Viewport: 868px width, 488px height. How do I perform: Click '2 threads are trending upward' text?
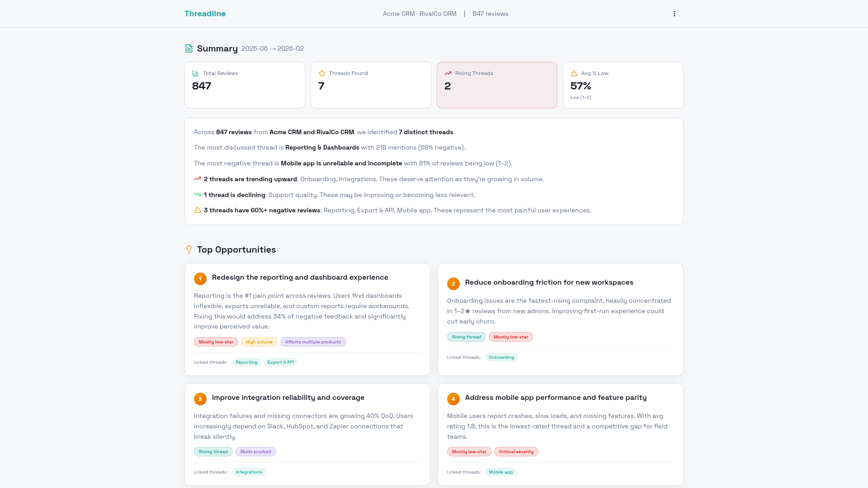pos(250,179)
